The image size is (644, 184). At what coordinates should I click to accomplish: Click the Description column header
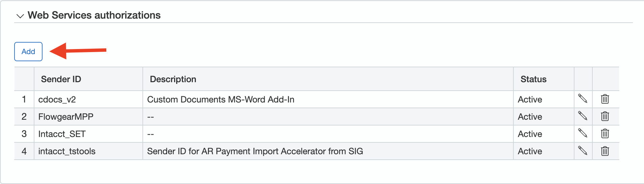tap(173, 79)
